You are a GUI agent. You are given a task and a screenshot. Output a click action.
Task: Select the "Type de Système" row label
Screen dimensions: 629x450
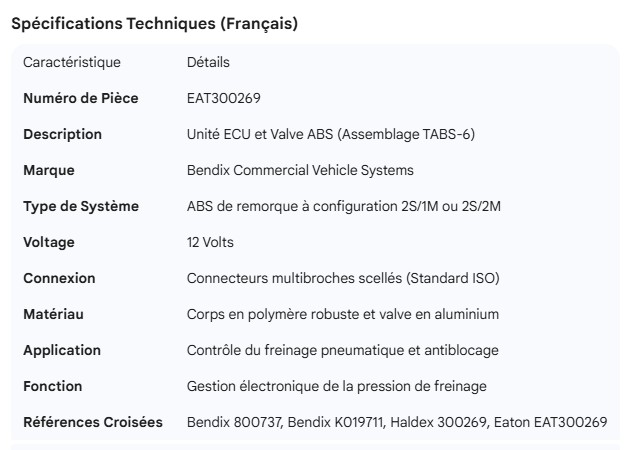click(x=81, y=206)
